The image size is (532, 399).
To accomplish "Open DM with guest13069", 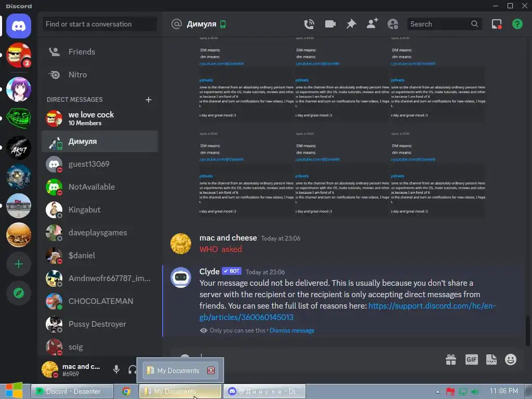I will 100,164.
